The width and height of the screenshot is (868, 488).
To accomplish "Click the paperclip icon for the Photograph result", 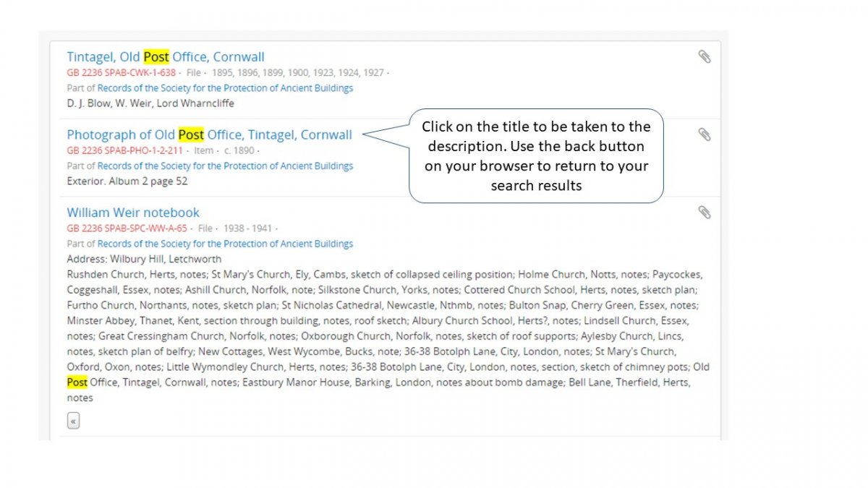I will coord(704,134).
